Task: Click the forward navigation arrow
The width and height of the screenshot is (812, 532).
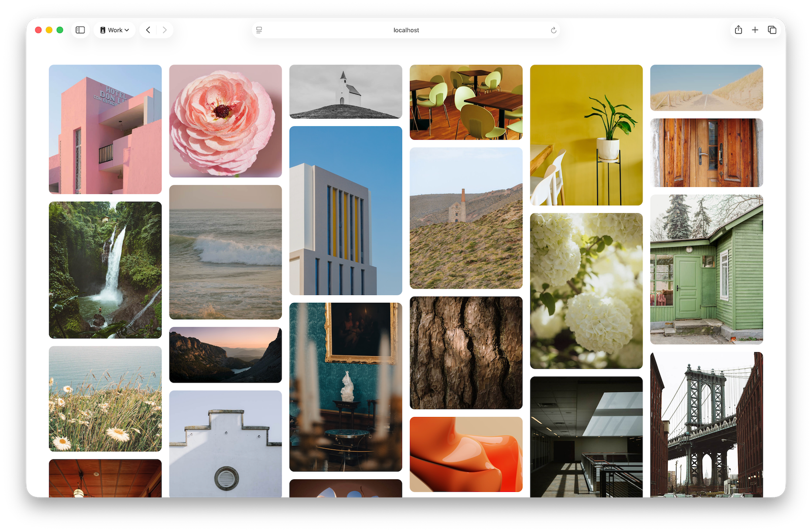Action: tap(164, 30)
